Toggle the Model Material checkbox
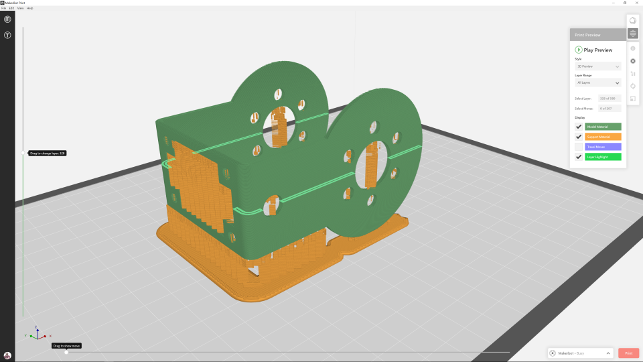 tap(579, 127)
